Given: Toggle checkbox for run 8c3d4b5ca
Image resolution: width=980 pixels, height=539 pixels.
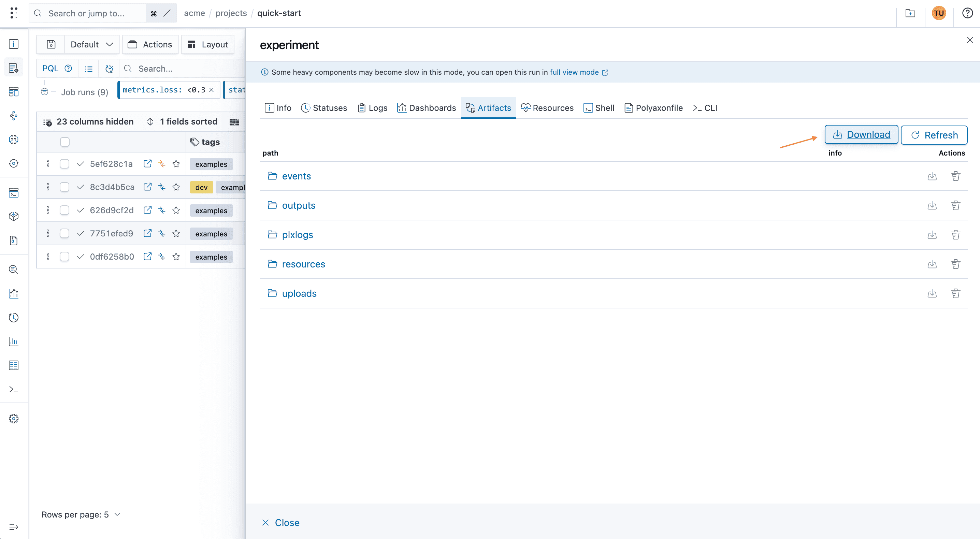Looking at the screenshot, I should pyautogui.click(x=64, y=187).
